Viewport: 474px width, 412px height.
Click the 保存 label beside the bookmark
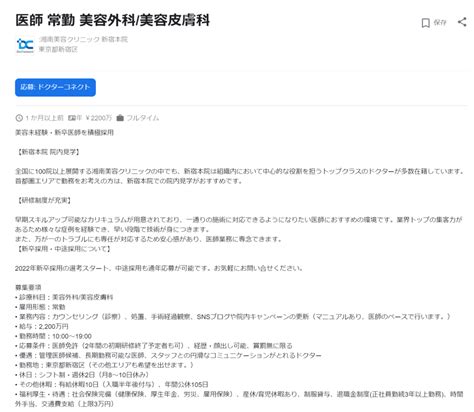click(440, 22)
